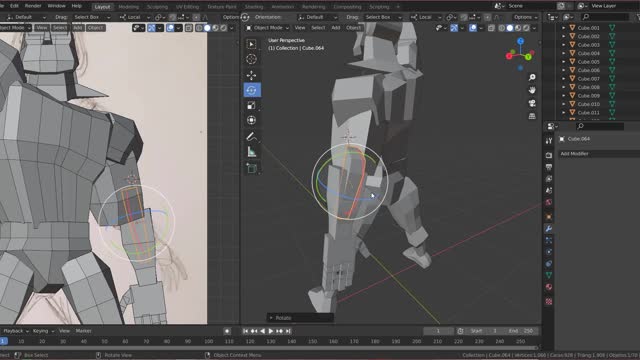Enable material preview shading in right viewport
Image resolution: width=640 pixels, height=360 pixels.
[x=518, y=28]
